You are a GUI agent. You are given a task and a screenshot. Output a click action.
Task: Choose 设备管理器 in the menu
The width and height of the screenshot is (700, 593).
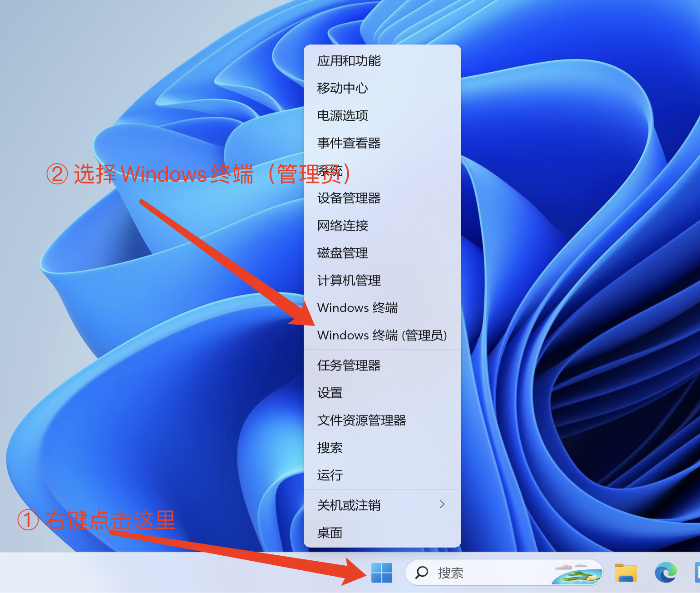[382, 198]
